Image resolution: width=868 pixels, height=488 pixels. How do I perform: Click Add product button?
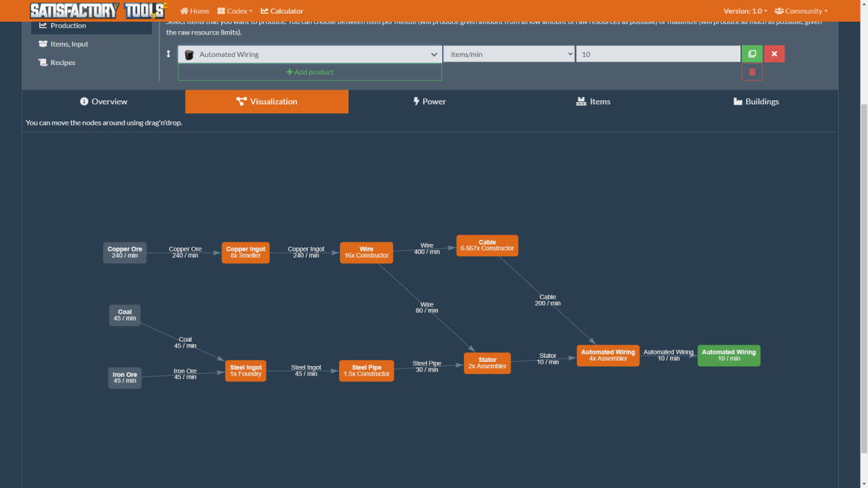pos(310,72)
